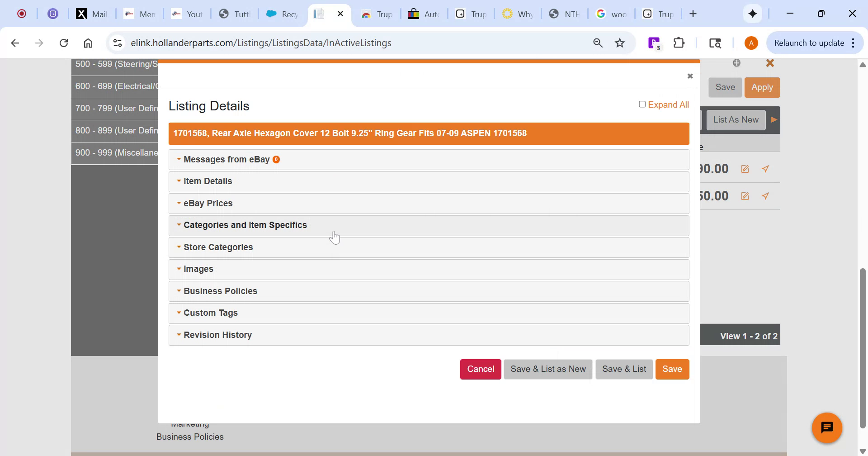Click the Save & List as New button

click(x=547, y=369)
